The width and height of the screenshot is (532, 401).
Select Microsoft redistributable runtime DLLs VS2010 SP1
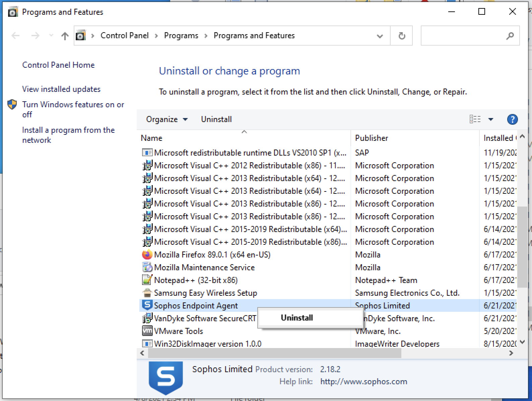(328, 153)
